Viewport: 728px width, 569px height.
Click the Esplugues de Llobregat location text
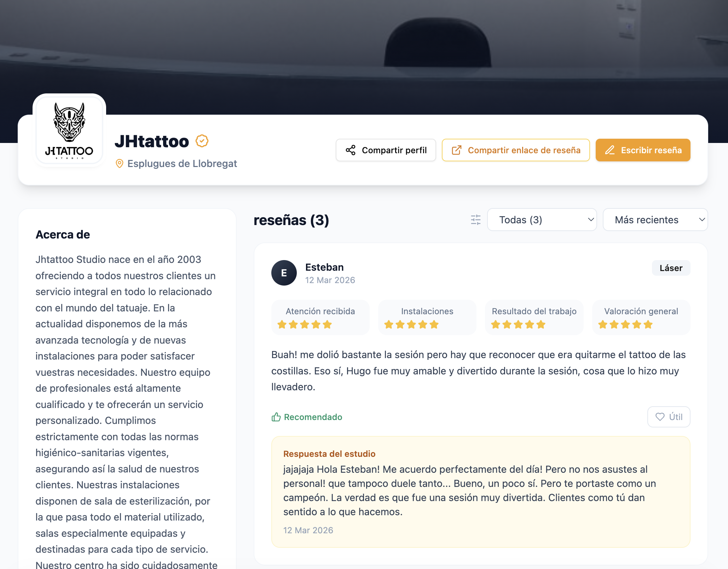point(182,163)
